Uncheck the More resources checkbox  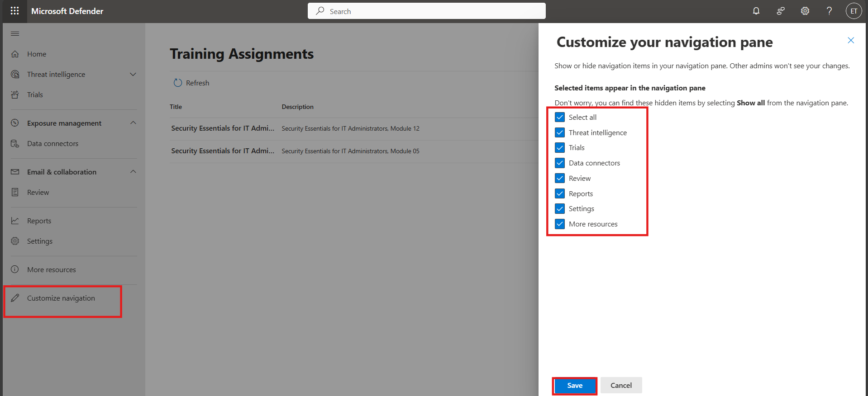tap(560, 224)
